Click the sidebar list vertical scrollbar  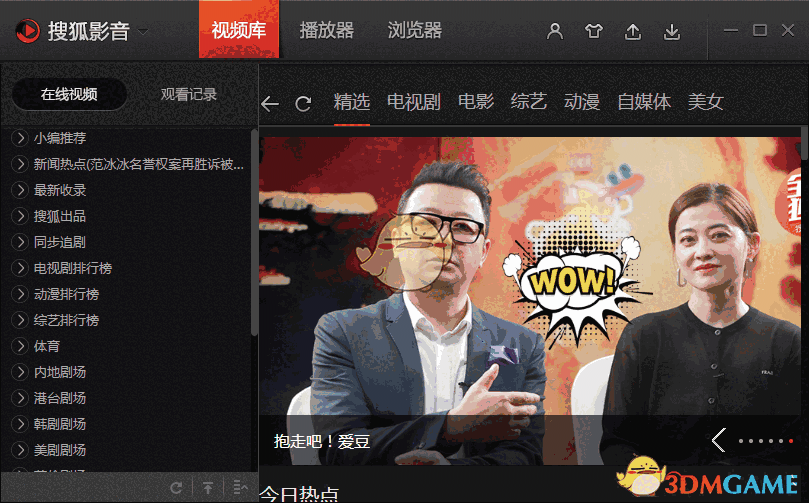(254, 232)
